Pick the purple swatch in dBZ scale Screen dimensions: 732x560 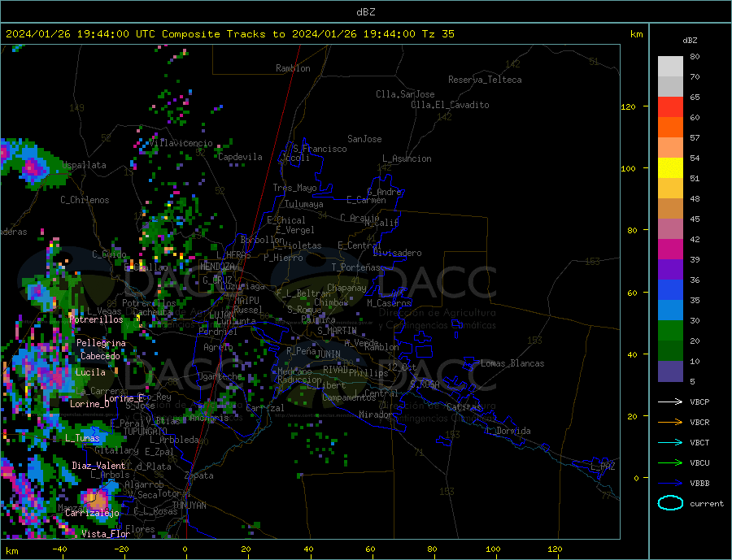coord(670,270)
